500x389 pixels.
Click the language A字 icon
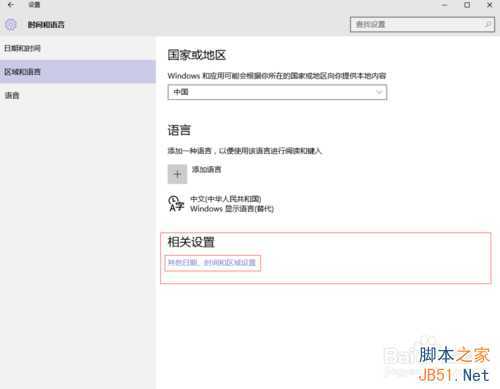click(176, 203)
